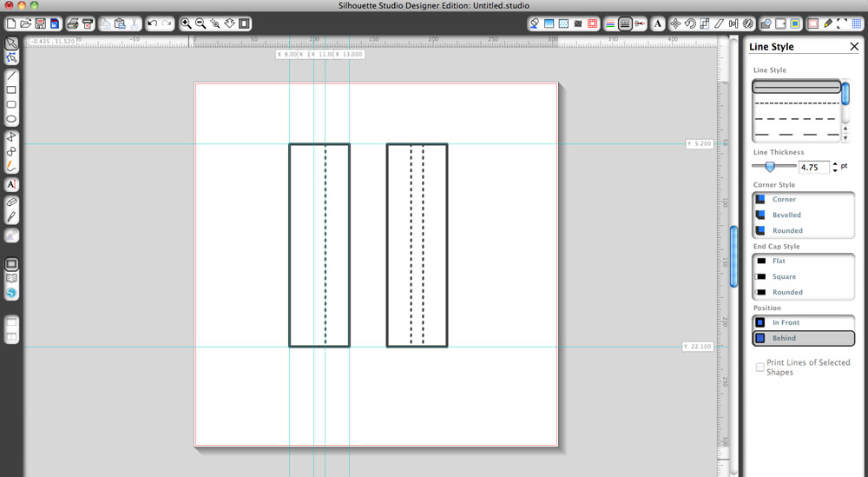Select the Square end cap style
The image size is (868, 477).
tap(784, 276)
